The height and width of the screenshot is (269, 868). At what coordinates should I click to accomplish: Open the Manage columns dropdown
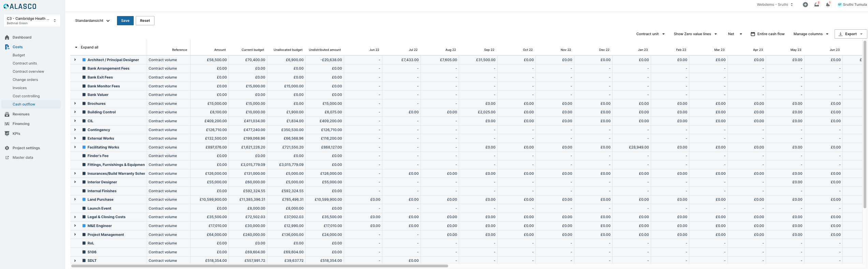coord(811,34)
